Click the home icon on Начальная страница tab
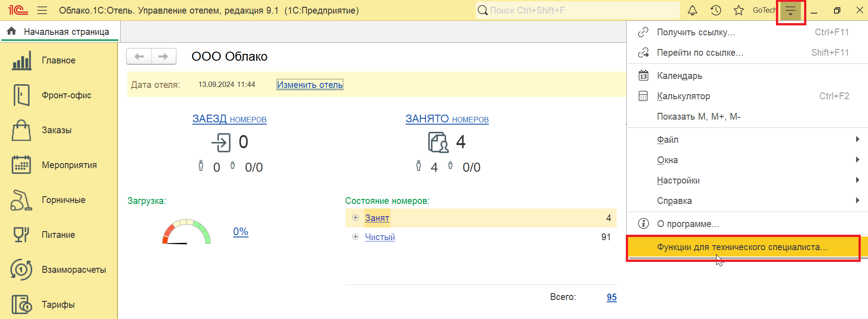868x319 pixels. pos(12,31)
